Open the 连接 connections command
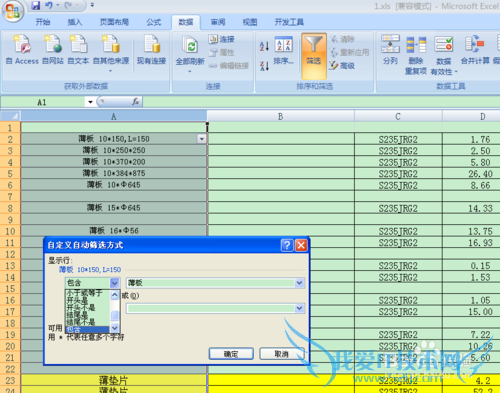500x393 pixels. (x=222, y=39)
